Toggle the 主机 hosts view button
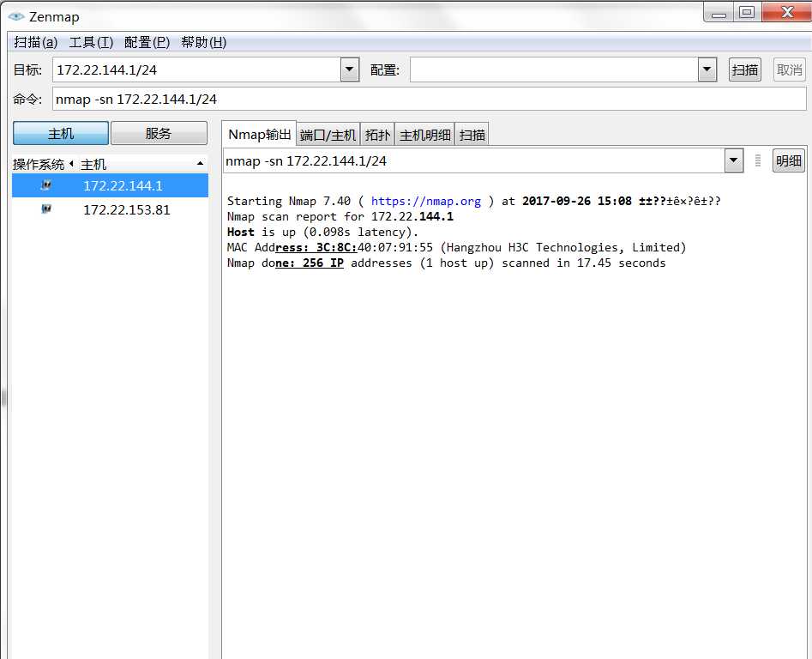Screen dimensions: 812x659 (61, 133)
